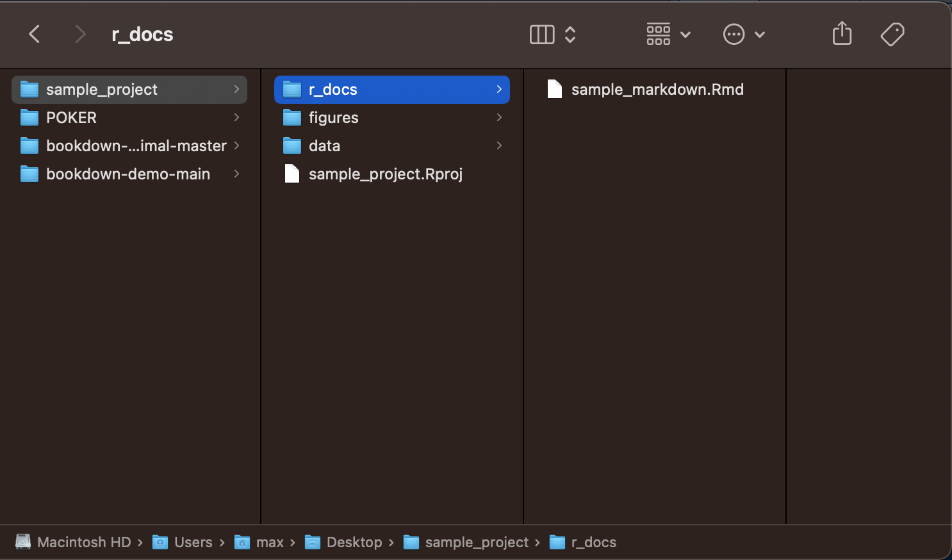Open the group-by grid icon menu
This screenshot has width=952, height=560.
[x=667, y=35]
